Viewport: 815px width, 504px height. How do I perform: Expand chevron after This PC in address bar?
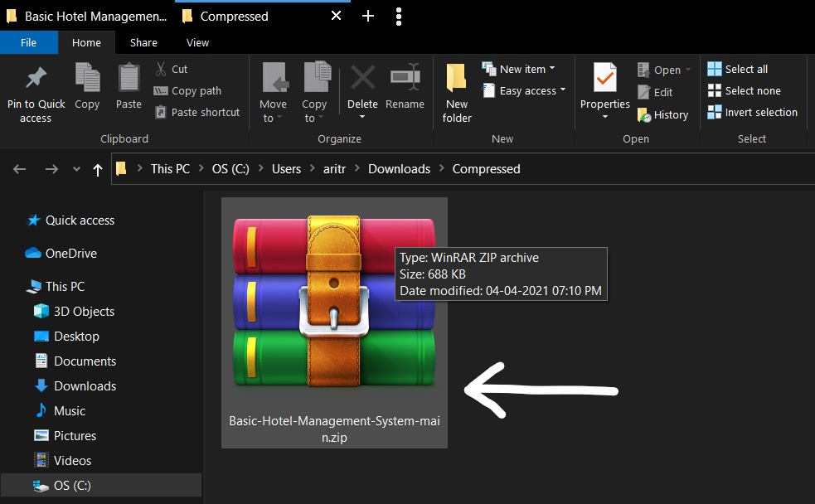pyautogui.click(x=201, y=168)
